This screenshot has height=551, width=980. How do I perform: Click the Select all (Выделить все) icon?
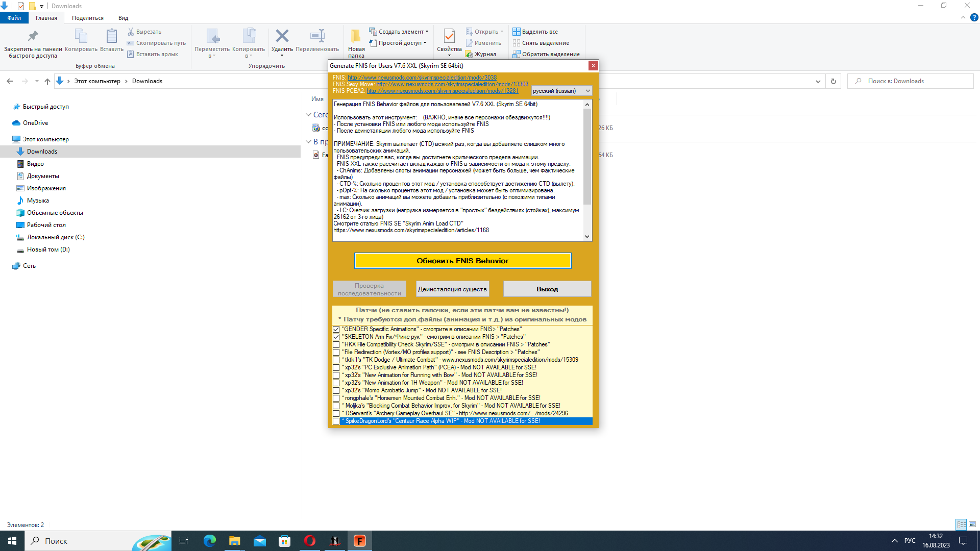point(517,32)
